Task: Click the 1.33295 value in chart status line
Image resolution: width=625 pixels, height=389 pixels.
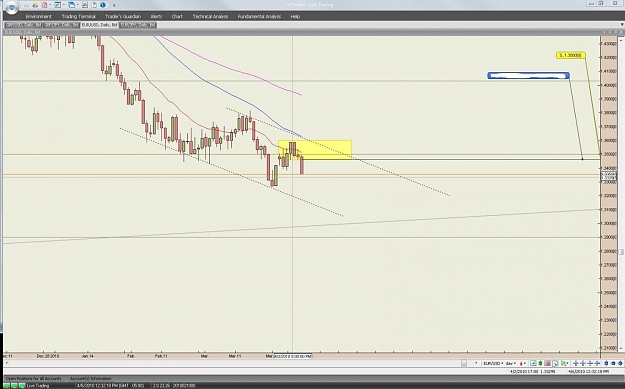Action: tap(548, 371)
